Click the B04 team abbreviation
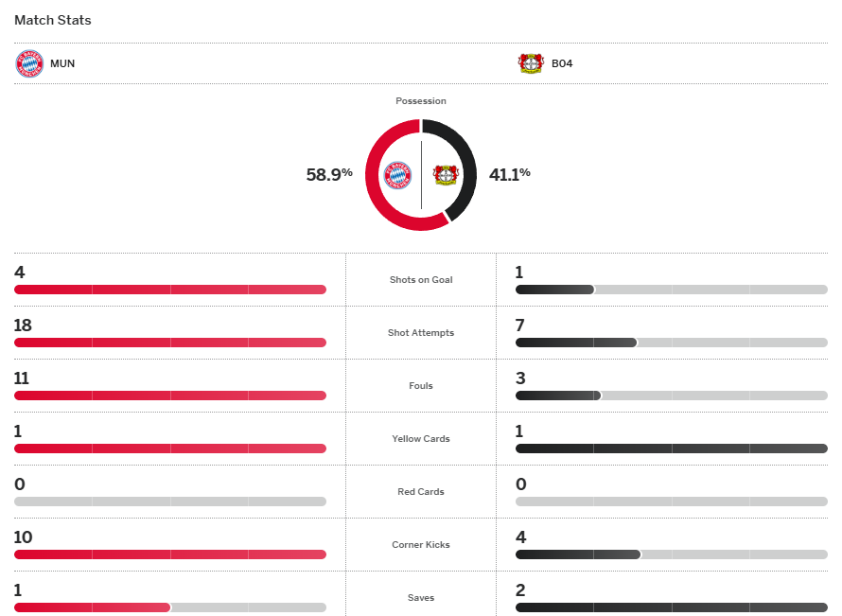The height and width of the screenshot is (616, 842). pos(562,64)
